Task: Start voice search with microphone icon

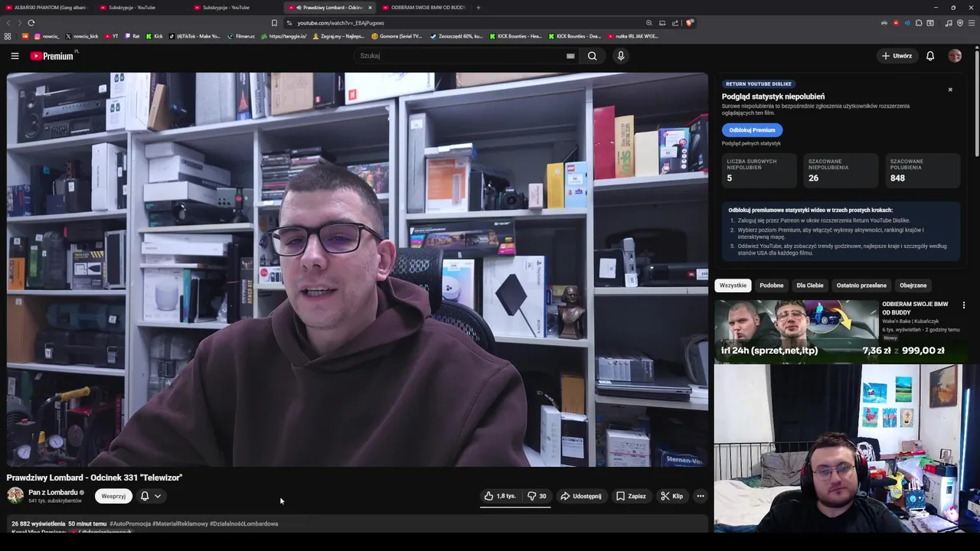Action: (621, 56)
